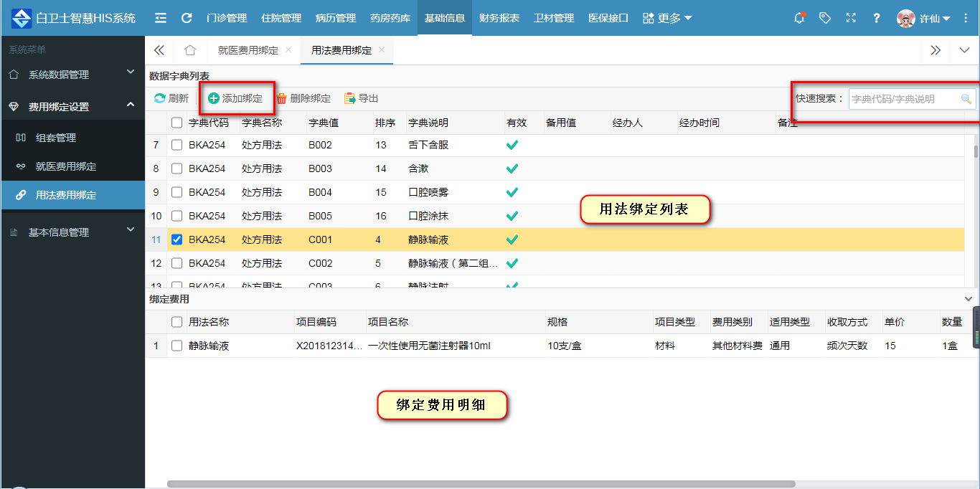Open the tab list dropdown chevron

(x=964, y=50)
